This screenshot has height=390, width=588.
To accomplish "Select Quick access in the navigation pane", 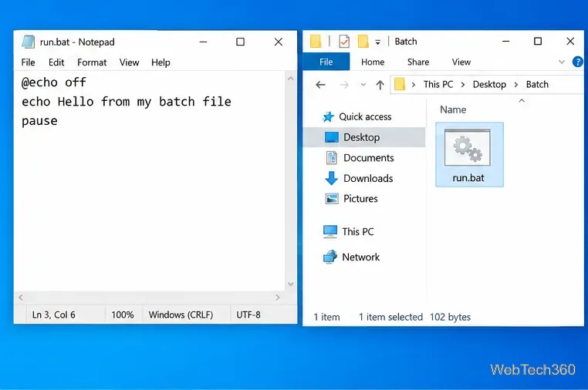I will coord(365,117).
